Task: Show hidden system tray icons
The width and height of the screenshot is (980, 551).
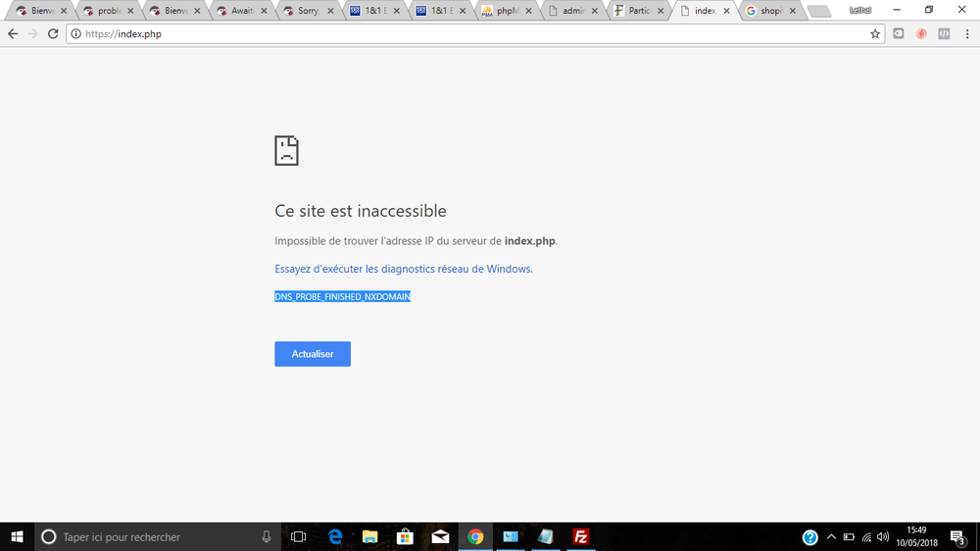Action: 831,536
